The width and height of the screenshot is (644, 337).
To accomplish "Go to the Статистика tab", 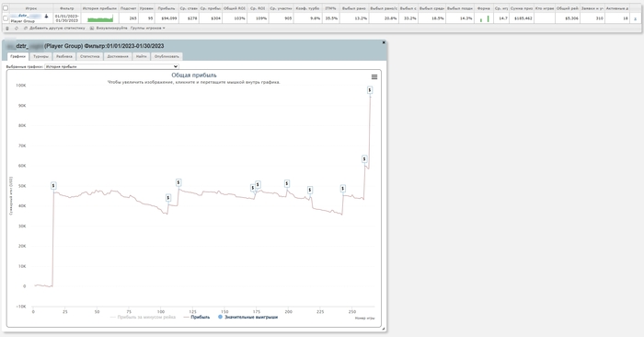I will (90, 56).
